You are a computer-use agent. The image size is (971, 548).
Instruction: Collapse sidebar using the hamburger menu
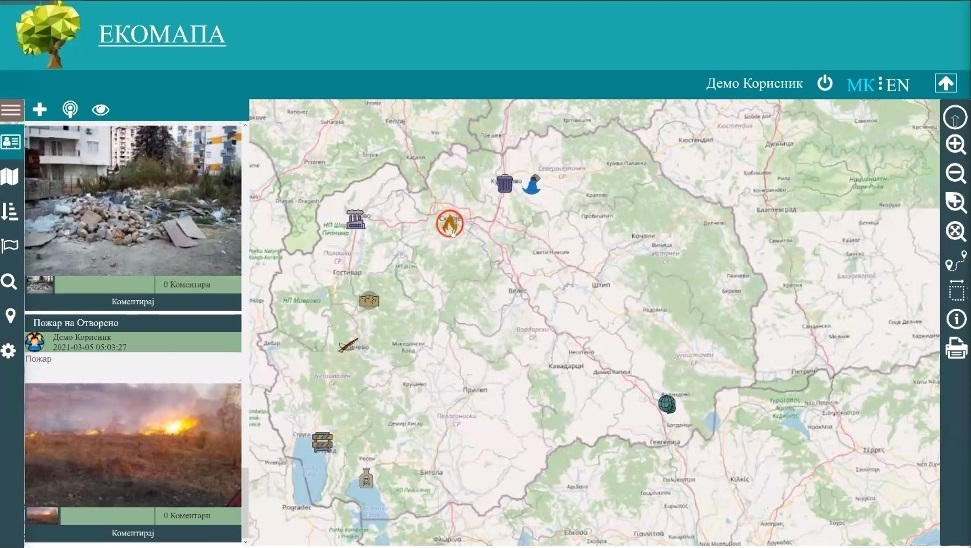11,110
